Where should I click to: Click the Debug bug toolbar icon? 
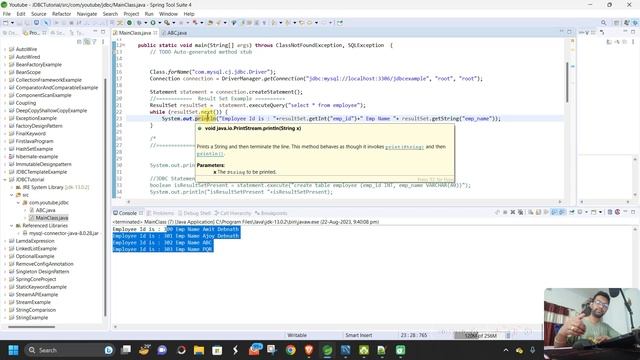click(x=139, y=23)
